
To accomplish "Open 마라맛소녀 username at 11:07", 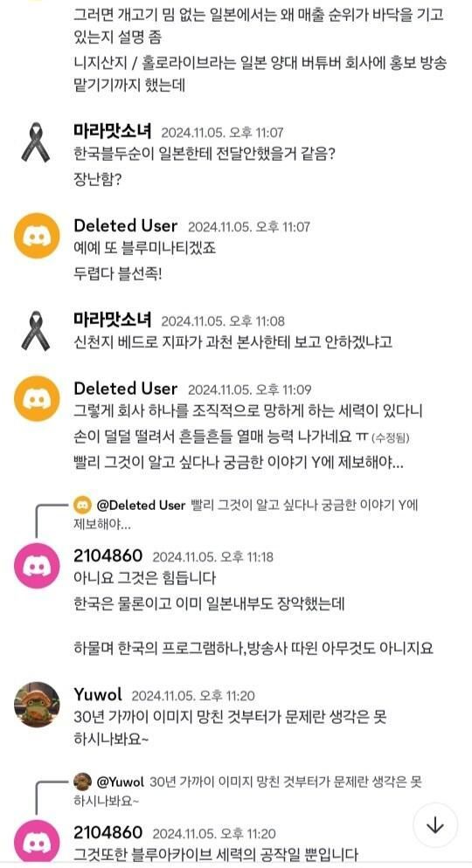I will [113, 132].
